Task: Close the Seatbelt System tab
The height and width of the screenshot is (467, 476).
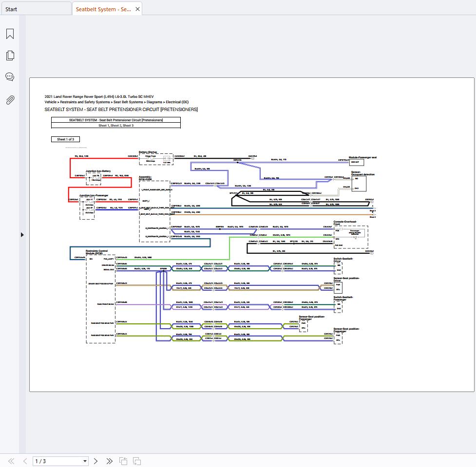Action: click(138, 9)
